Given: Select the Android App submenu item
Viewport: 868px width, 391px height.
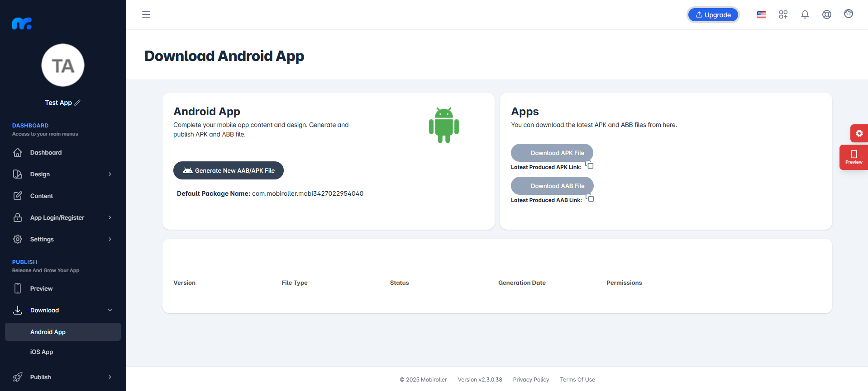Looking at the screenshot, I should tap(63, 332).
